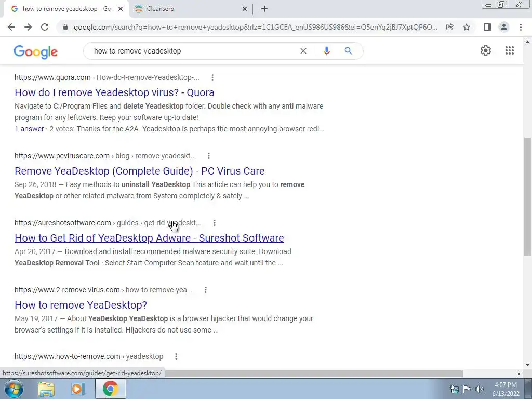Image resolution: width=532 pixels, height=399 pixels.
Task: Open the Chrome side panel
Action: pos(487,27)
